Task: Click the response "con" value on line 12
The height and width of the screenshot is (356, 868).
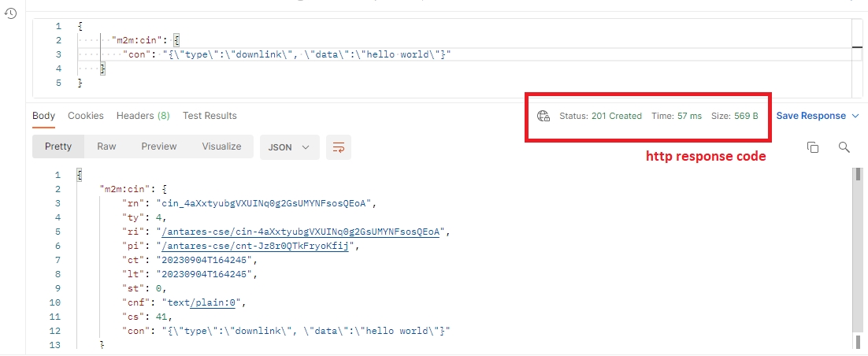Action: pyautogui.click(x=306, y=331)
